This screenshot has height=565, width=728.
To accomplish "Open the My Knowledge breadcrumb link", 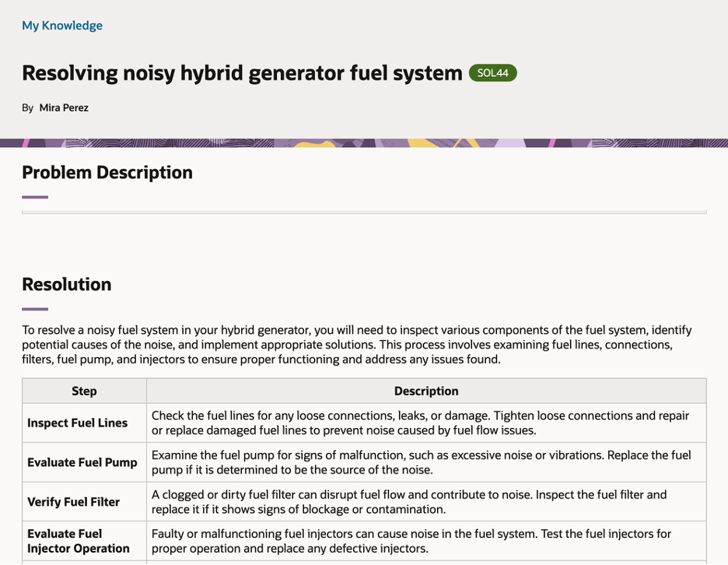I will tap(62, 26).
